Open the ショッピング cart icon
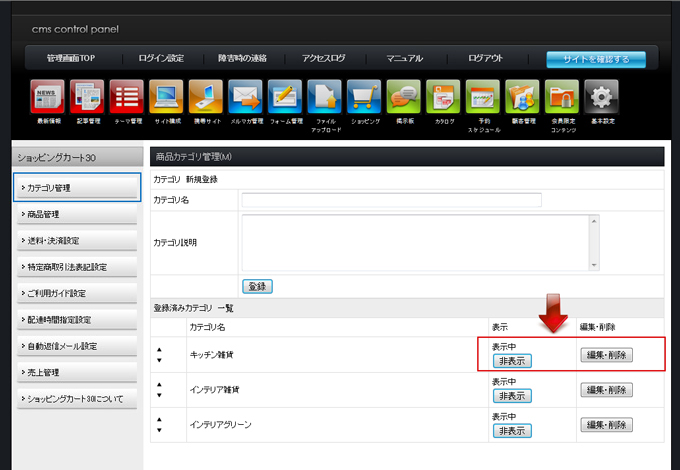Image resolution: width=680 pixels, height=470 pixels. (364, 98)
